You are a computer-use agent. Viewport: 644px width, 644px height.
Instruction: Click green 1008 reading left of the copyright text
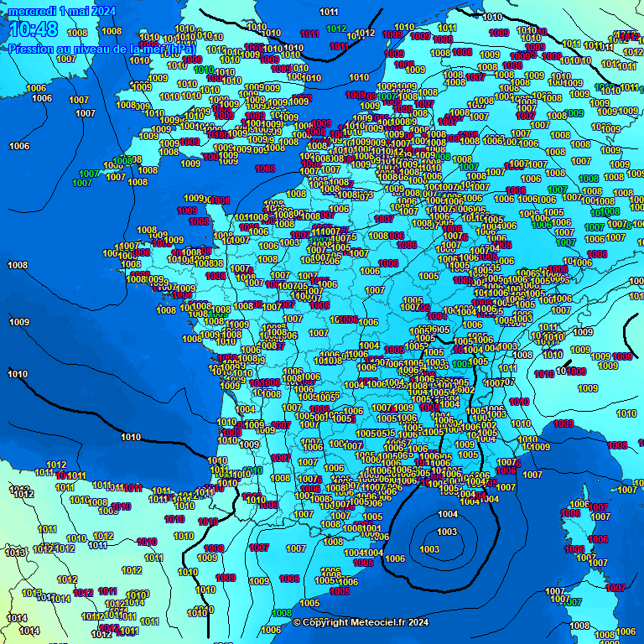(282, 613)
